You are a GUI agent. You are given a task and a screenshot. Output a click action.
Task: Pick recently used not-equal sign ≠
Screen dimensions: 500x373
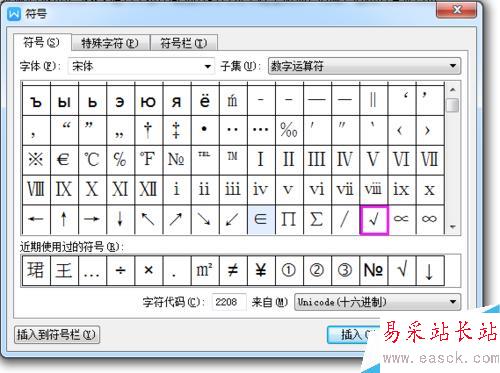pos(233,271)
